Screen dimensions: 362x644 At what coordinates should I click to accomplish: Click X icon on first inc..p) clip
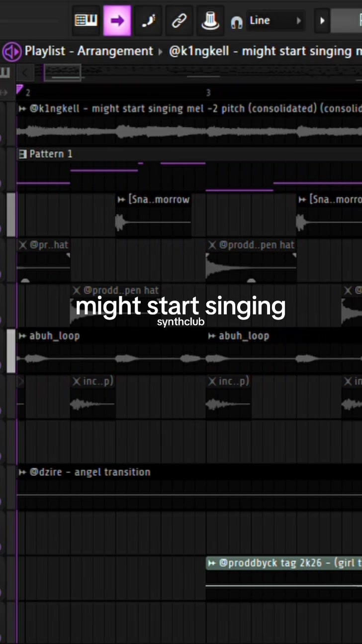77,381
